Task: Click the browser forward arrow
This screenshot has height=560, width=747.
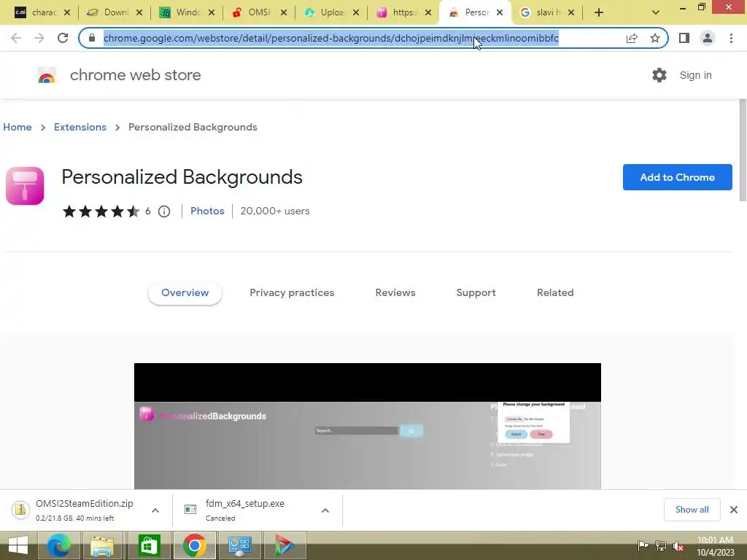Action: pyautogui.click(x=39, y=38)
